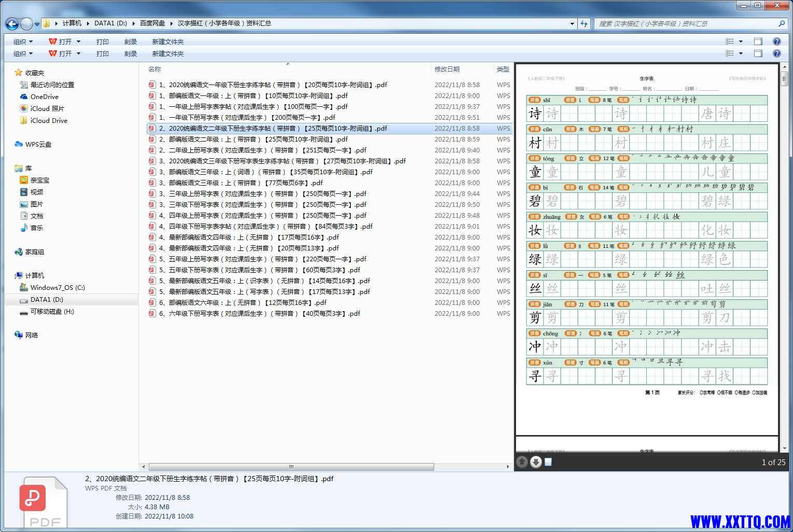Click 打开 with WPS in the top toolbar row
793x532 pixels.
tap(60, 41)
